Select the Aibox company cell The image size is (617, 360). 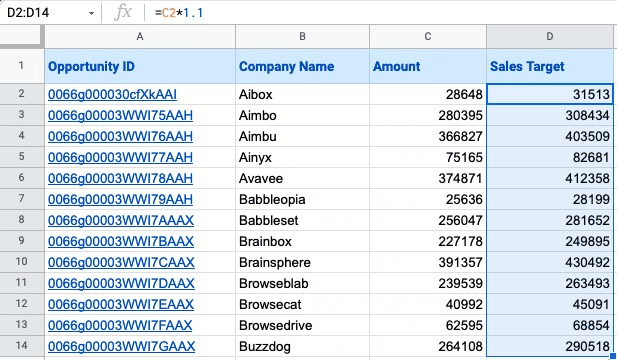click(x=302, y=94)
